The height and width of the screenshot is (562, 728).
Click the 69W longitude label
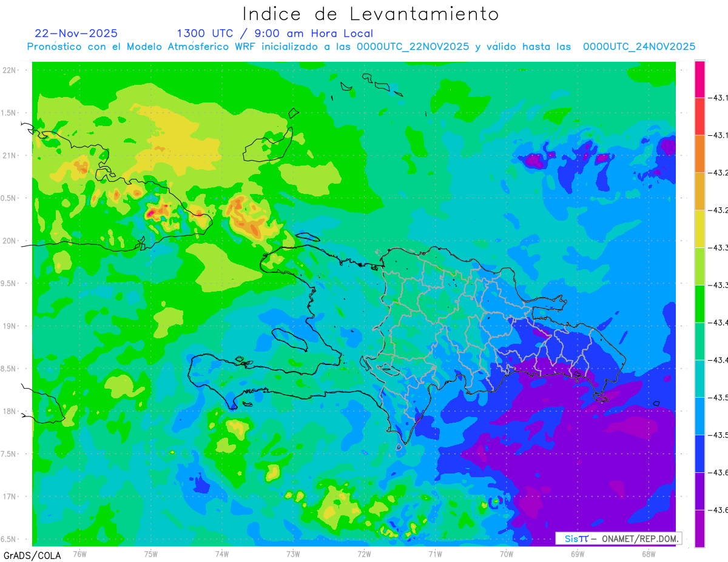(577, 554)
